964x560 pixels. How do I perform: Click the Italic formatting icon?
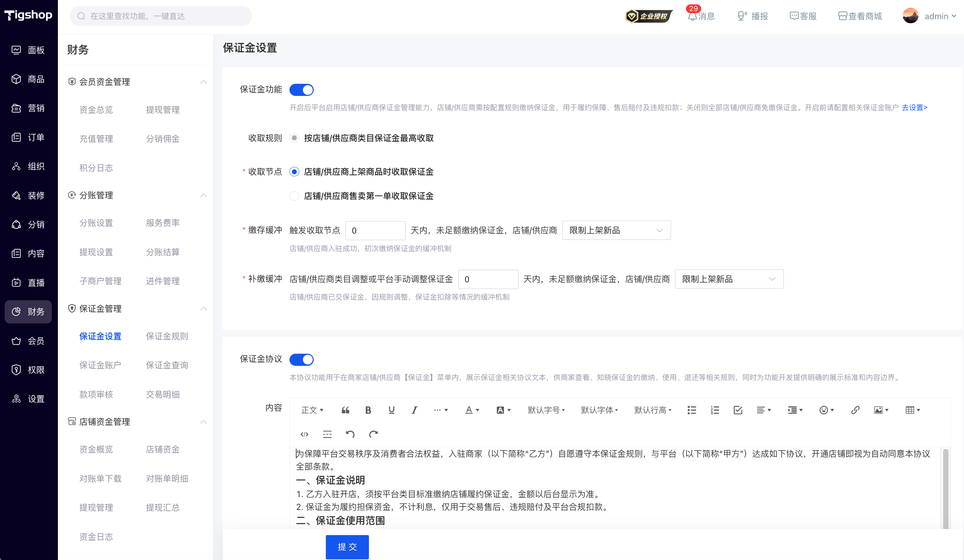point(414,410)
